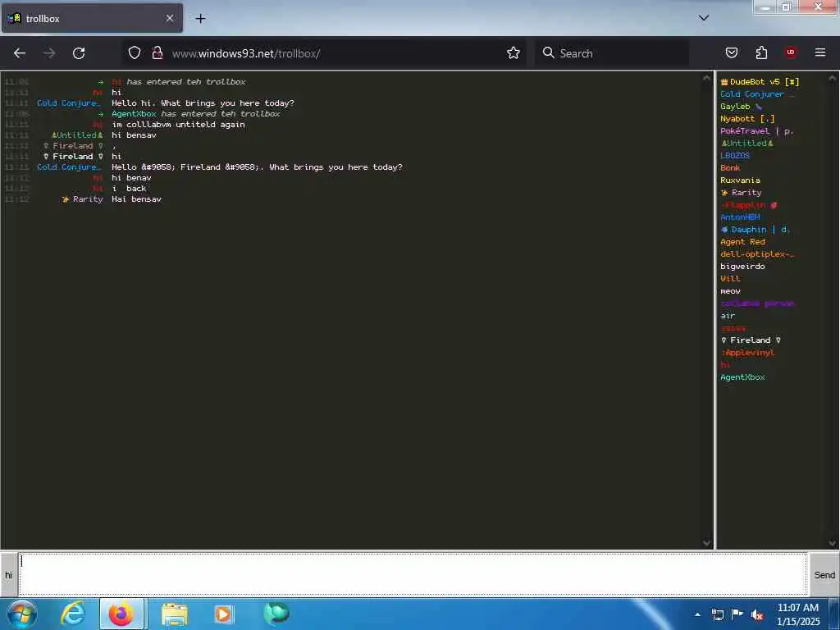This screenshot has width=840, height=630.
Task: Bookmark this page with the star
Action: [514, 52]
